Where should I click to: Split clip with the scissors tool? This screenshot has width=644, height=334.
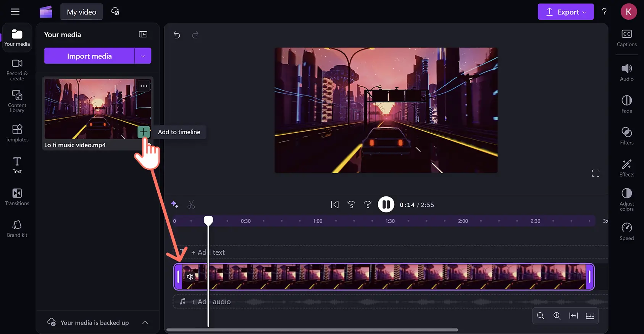[191, 205]
